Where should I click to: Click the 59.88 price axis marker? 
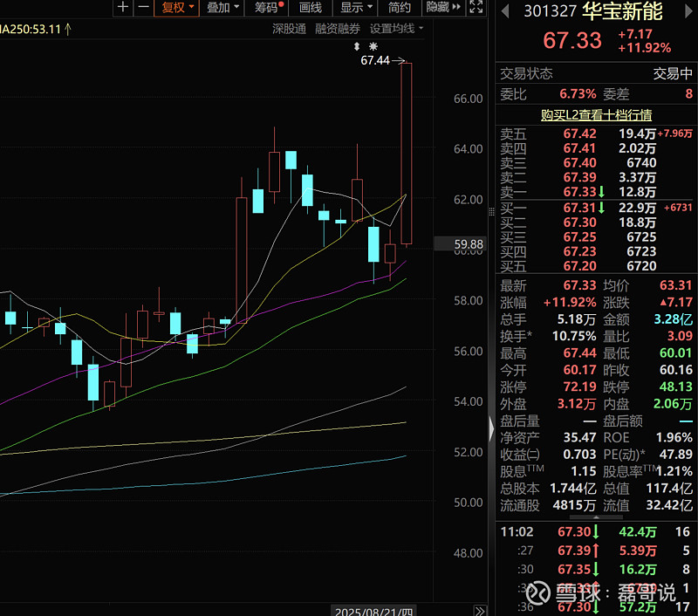coord(460,244)
